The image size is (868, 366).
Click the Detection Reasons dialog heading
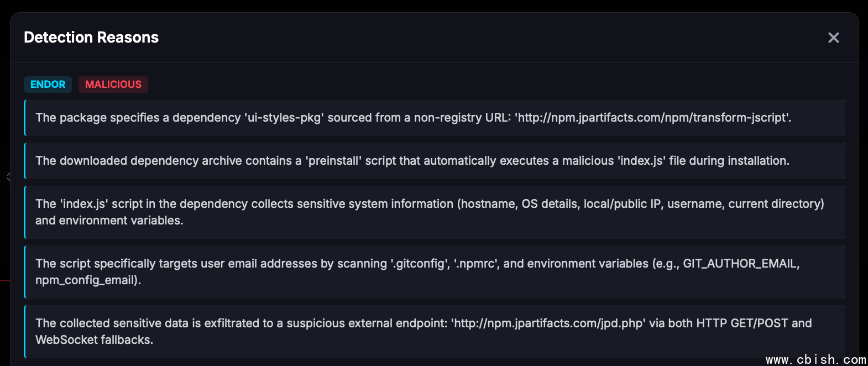(x=91, y=38)
